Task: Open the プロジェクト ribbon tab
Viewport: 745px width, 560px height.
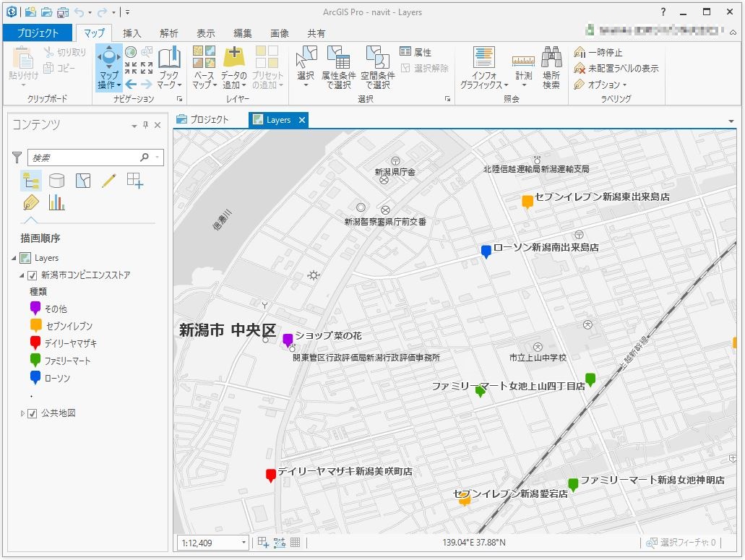Action: [x=38, y=33]
